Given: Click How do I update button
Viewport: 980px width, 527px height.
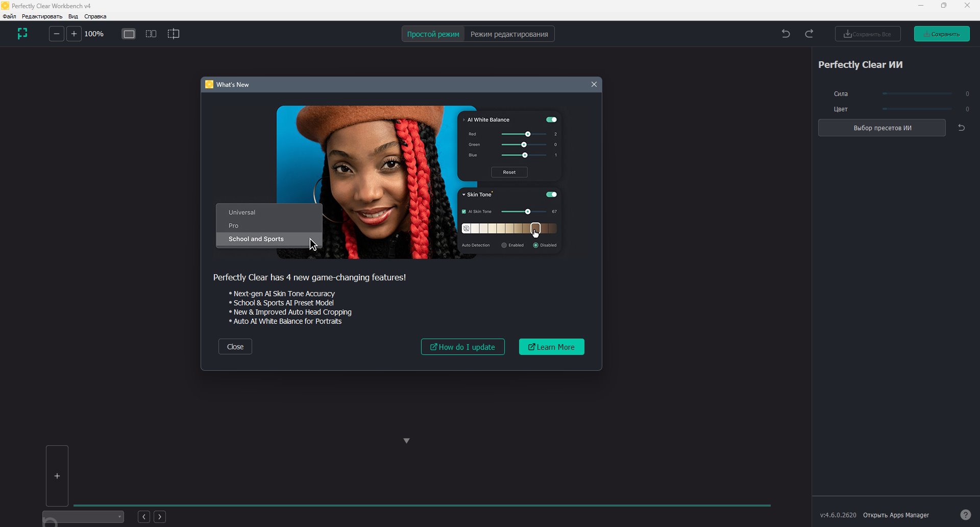Looking at the screenshot, I should tap(462, 347).
